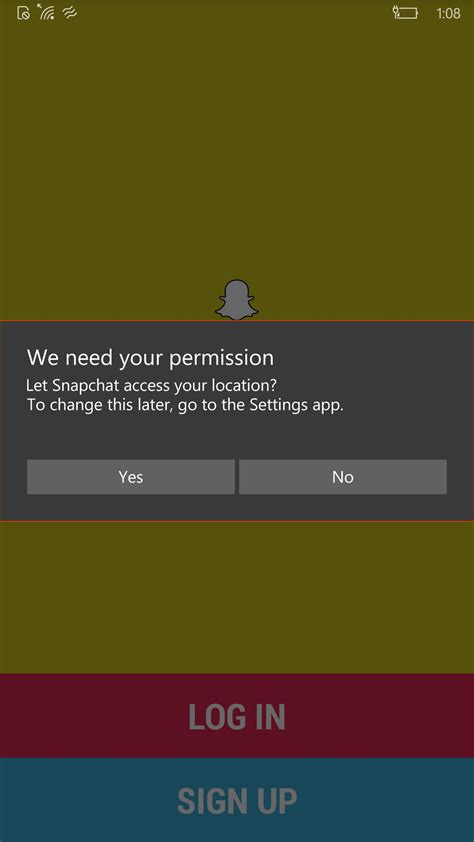
Task: Deny location access with No
Action: click(342, 477)
